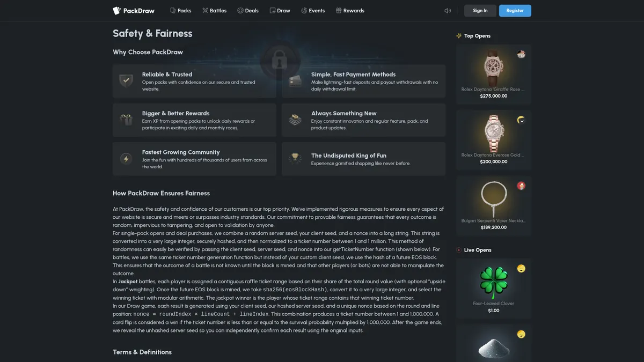Click Bigger & Better Rewards title
Screen dimensions: 644x362
(175, 113)
